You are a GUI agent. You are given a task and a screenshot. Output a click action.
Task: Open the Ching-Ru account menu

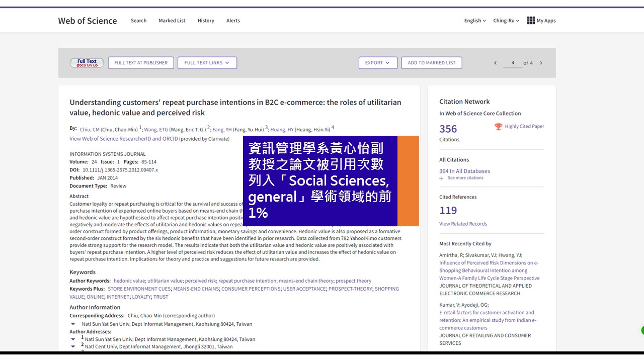(x=506, y=21)
